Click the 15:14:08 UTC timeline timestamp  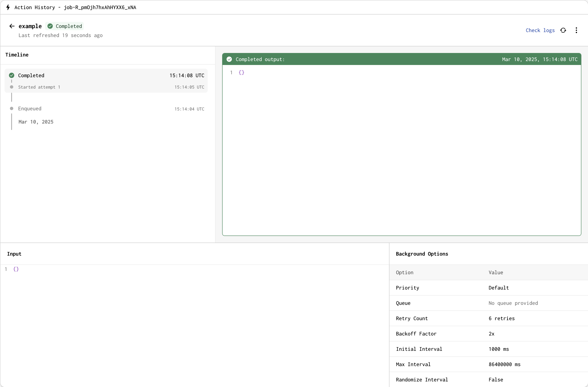(187, 75)
